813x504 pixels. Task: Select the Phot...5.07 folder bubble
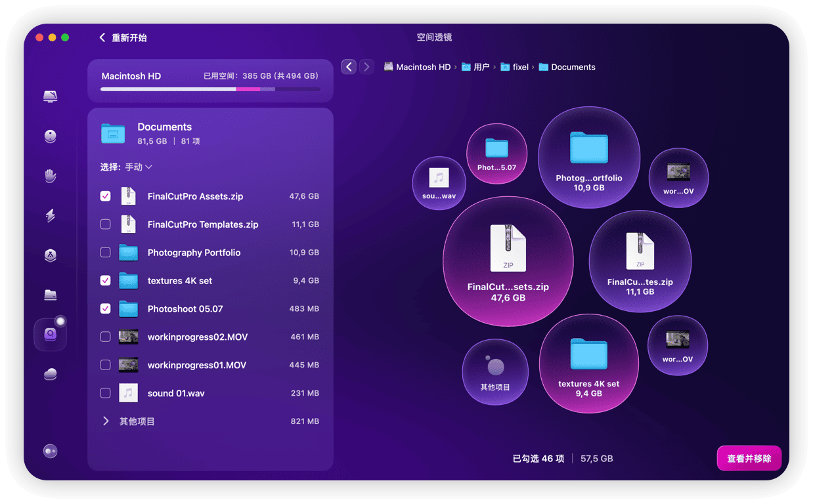(x=496, y=154)
